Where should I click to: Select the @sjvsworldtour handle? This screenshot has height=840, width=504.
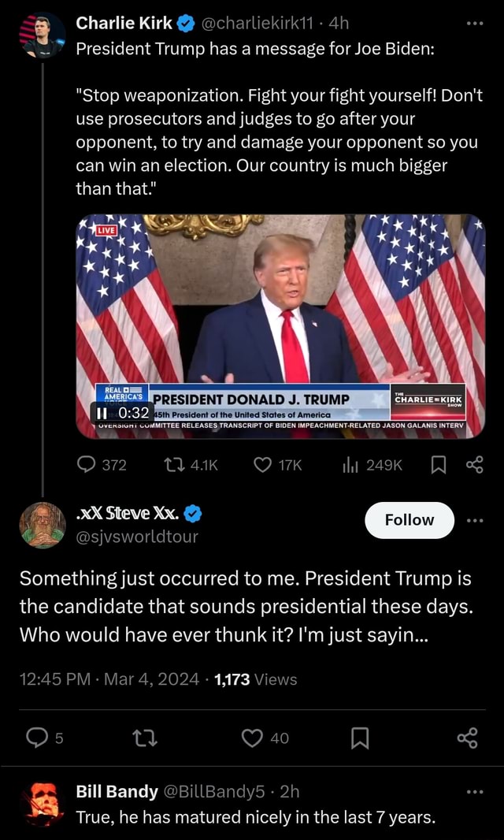click(x=135, y=541)
